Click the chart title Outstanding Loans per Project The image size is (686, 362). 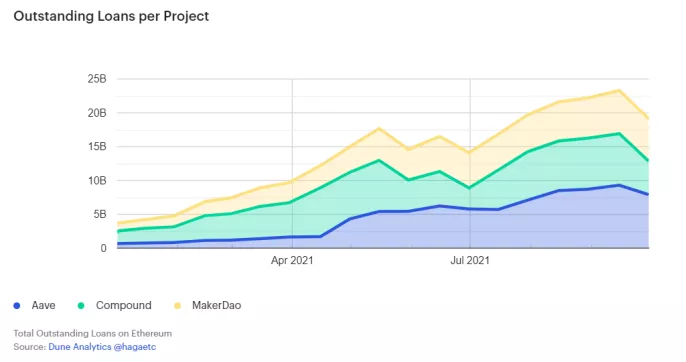tap(111, 16)
